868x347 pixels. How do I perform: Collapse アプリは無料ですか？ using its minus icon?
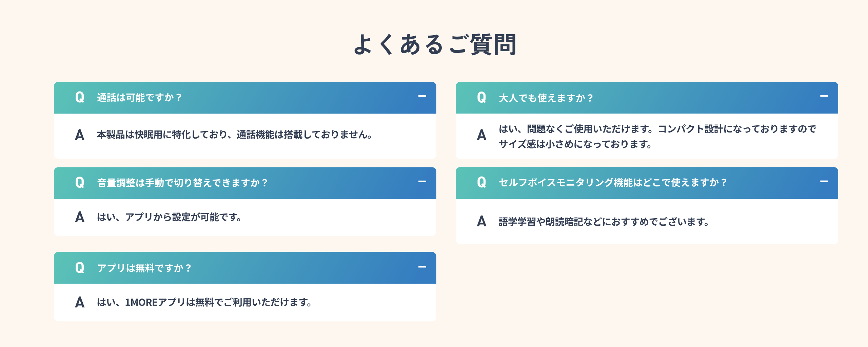(x=422, y=267)
